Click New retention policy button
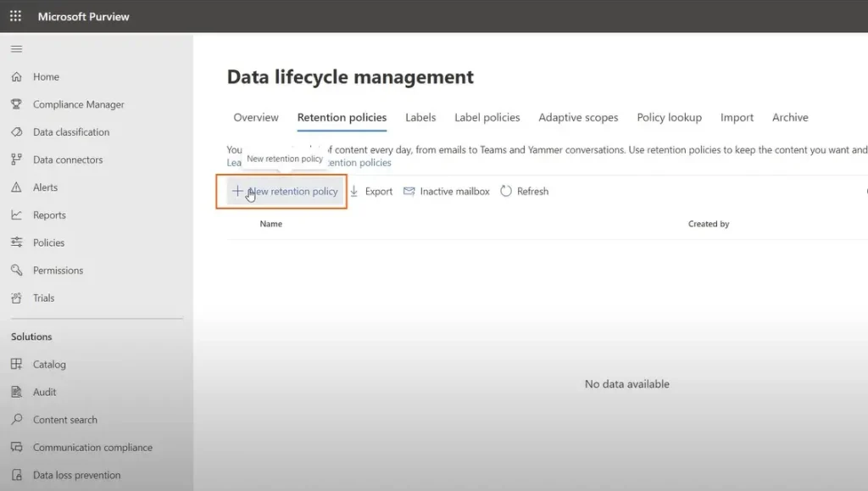 pos(285,192)
